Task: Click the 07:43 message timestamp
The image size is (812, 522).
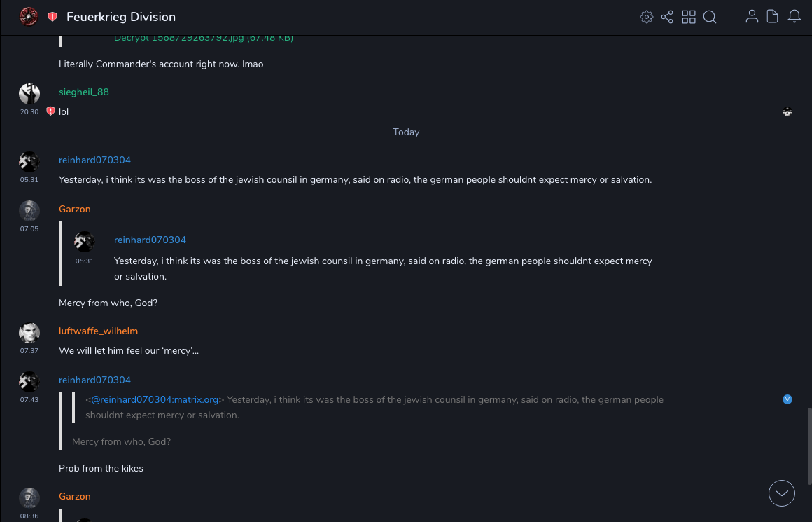Action: (29, 400)
